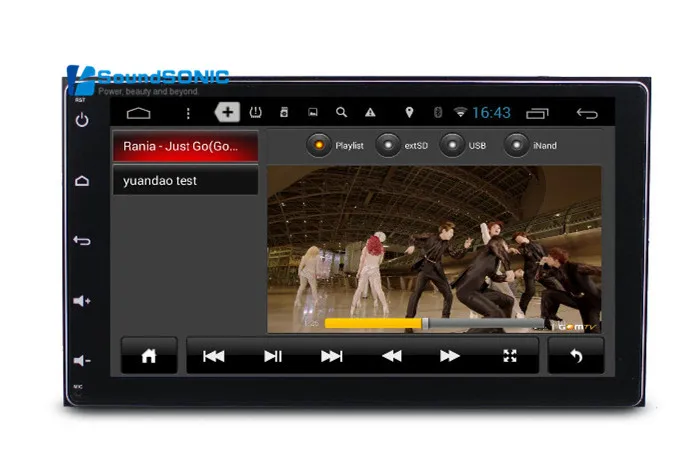Screen dimensions: 700x470
Task: Select the yuandao test playlist item
Action: (x=185, y=180)
